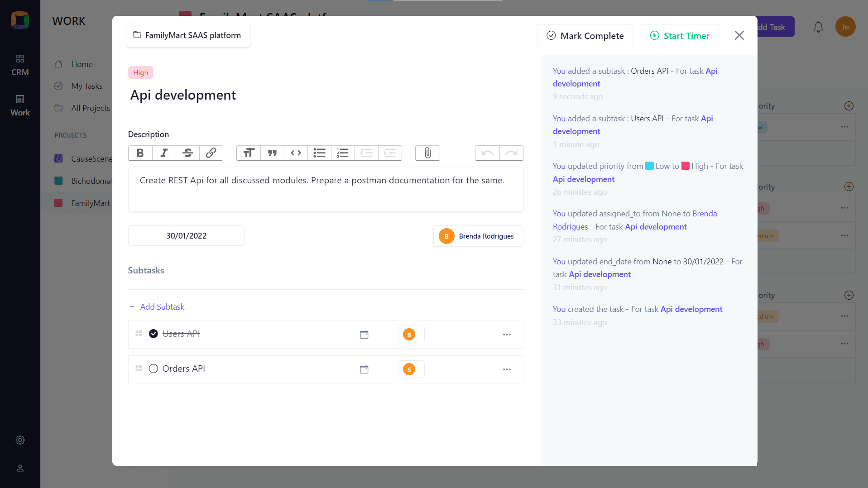Open due date calendar for Orders API subtask
The height and width of the screenshot is (488, 868).
(x=364, y=369)
